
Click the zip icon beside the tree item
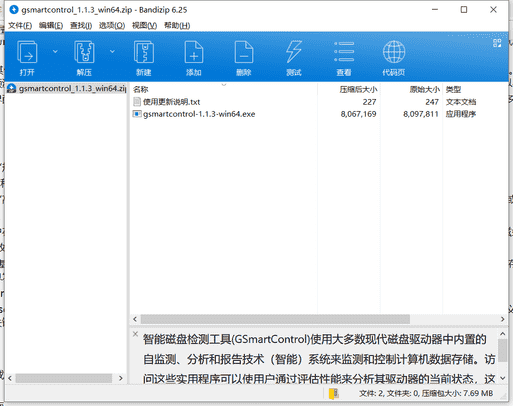click(x=12, y=88)
